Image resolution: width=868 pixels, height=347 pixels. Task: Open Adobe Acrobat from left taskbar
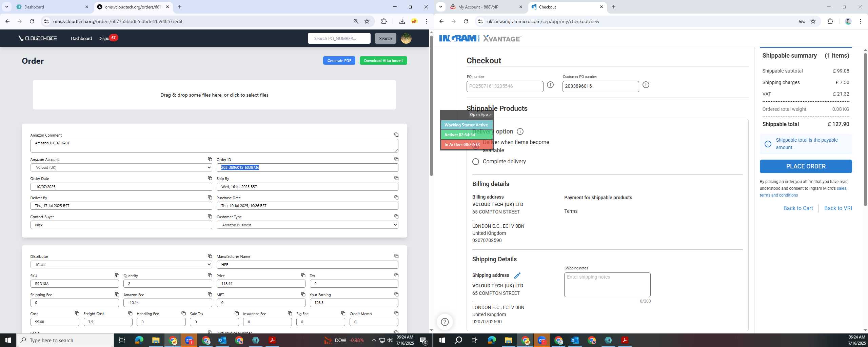coord(272,340)
